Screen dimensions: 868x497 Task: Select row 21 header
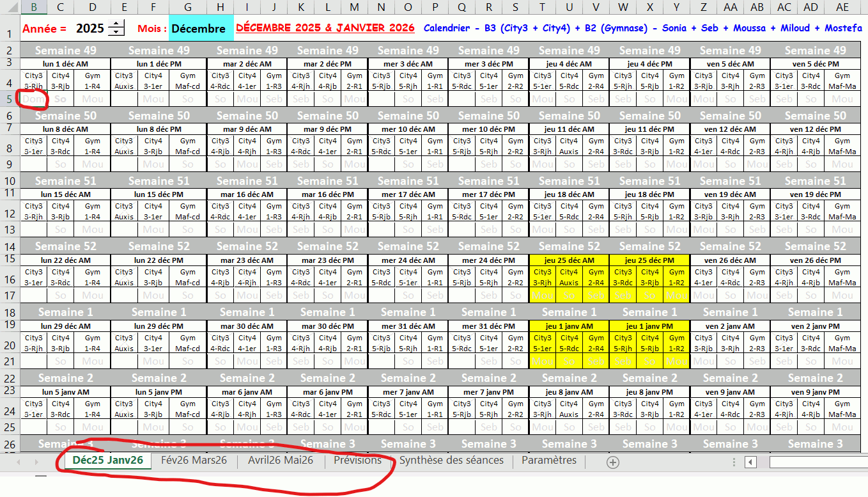pyautogui.click(x=10, y=361)
